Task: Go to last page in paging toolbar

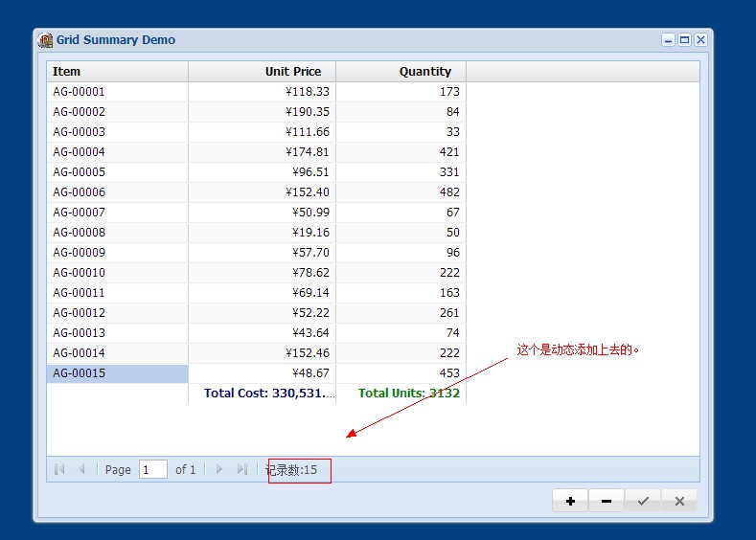Action: [x=242, y=469]
